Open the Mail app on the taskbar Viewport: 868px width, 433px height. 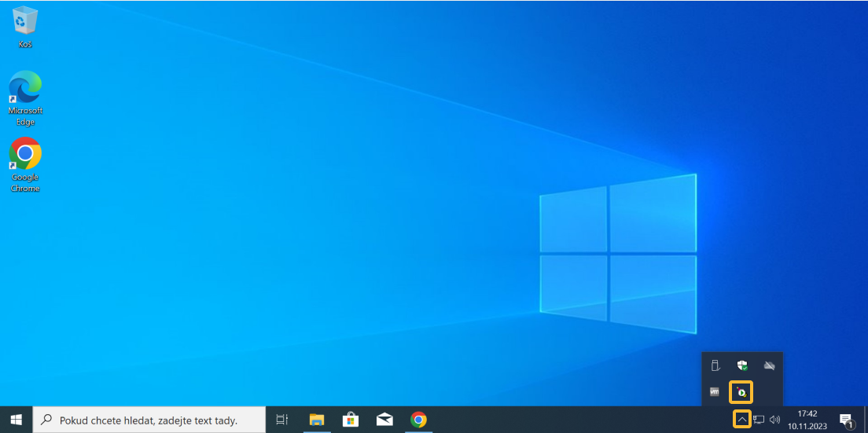(384, 420)
